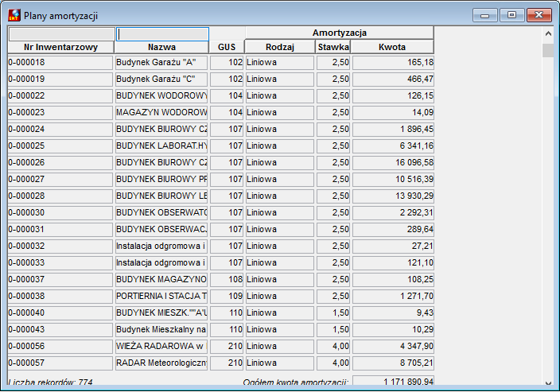Click the Rodzaj column header
This screenshot has height=392, width=560.
pyautogui.click(x=280, y=47)
